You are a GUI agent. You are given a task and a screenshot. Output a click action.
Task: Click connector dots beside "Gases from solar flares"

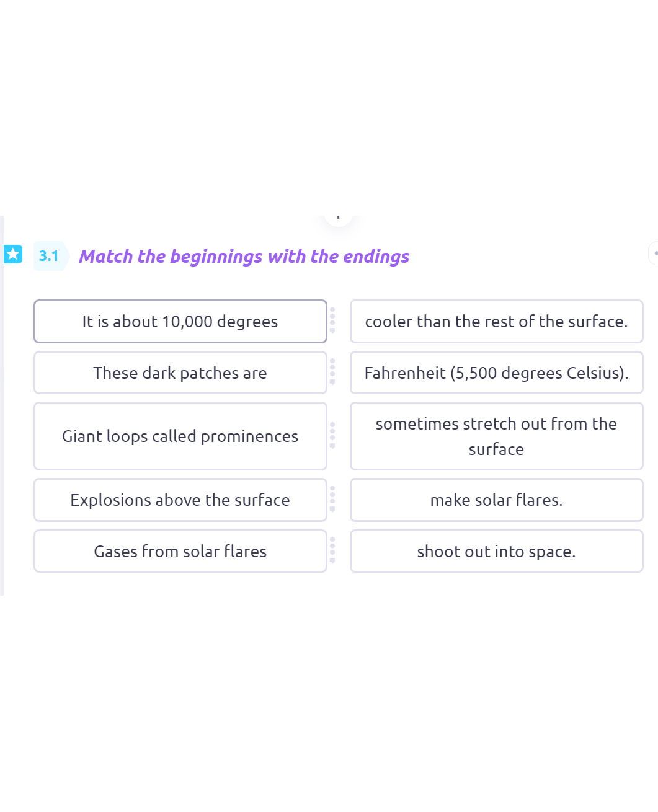coord(332,550)
